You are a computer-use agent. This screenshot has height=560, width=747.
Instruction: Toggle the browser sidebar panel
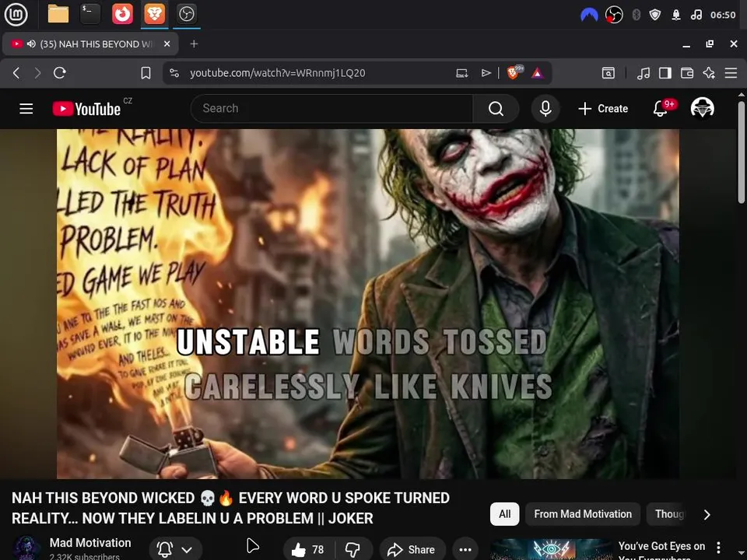tap(665, 73)
